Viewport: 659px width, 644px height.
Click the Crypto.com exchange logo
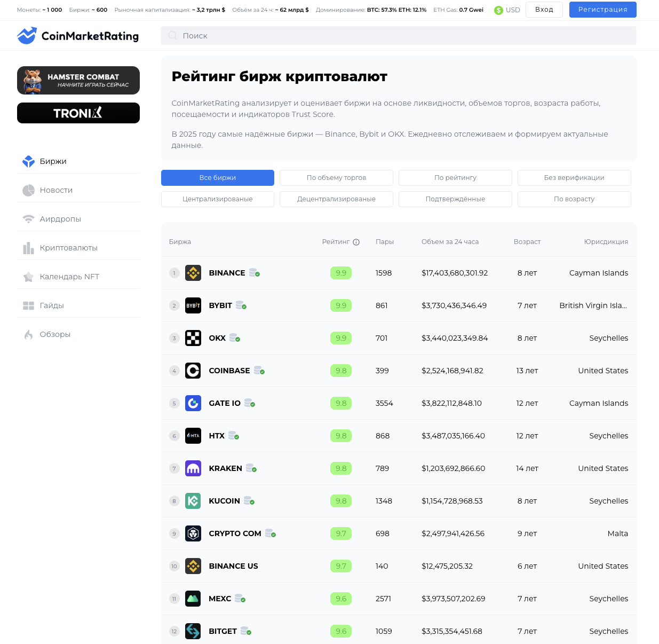(x=193, y=533)
